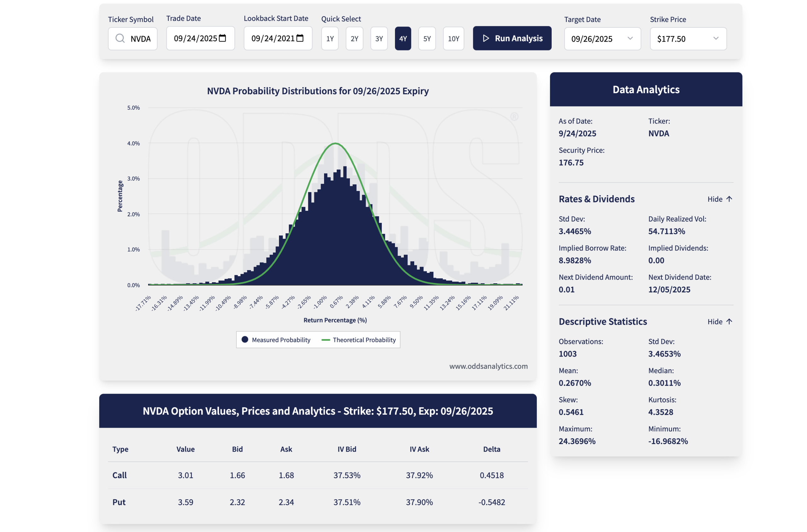Open the Target Date dropdown
807x532 pixels.
click(602, 39)
